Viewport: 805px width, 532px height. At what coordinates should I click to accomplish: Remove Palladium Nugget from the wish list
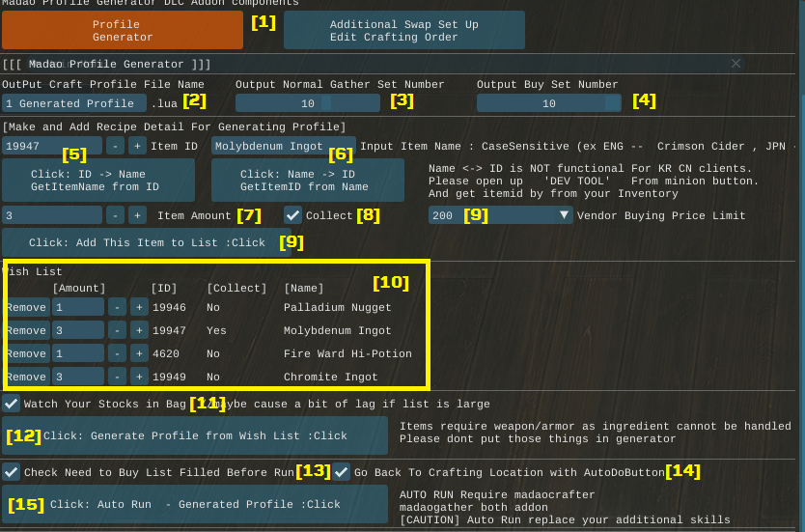28,307
